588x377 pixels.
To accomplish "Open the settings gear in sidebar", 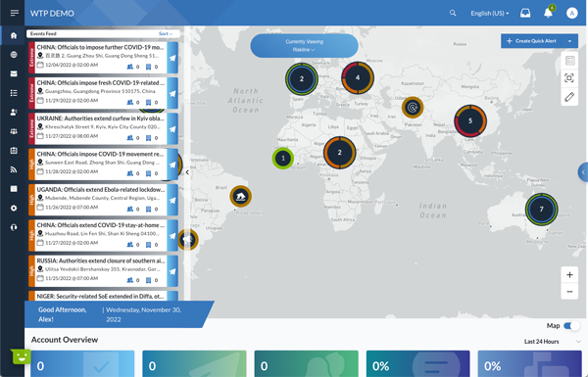I will (x=14, y=208).
